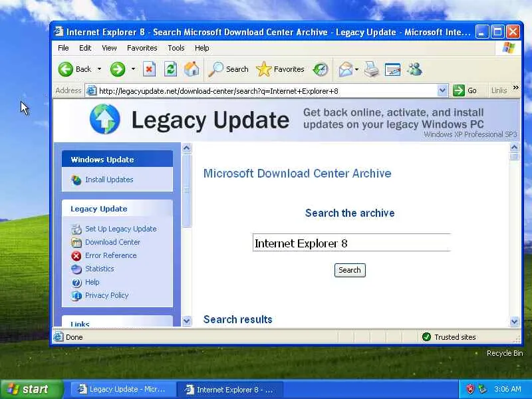532x399 pixels.
Task: Open the Statistics link
Action: 99,269
